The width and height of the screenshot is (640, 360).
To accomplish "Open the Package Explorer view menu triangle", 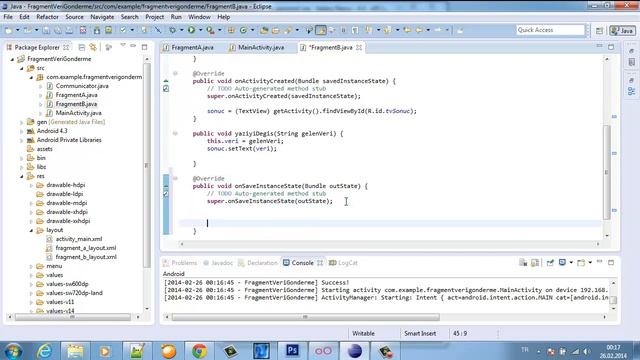I will coord(123,45).
